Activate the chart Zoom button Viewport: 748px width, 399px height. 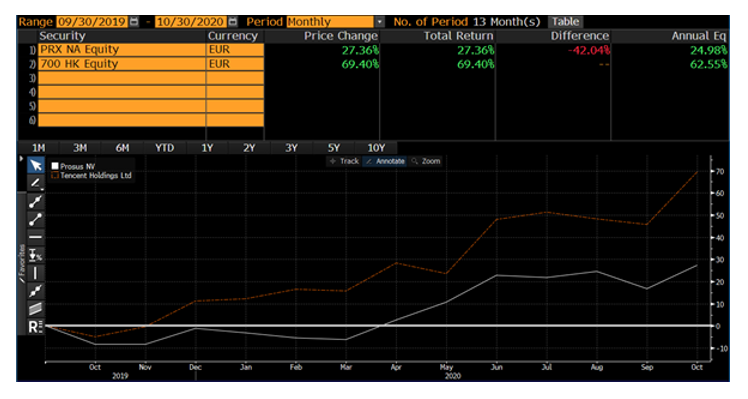coord(426,161)
